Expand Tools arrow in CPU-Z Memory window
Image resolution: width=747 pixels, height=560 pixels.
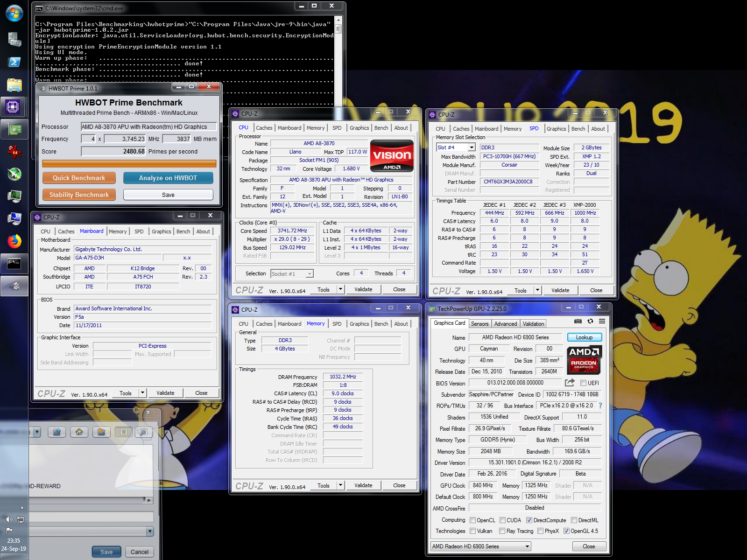(x=340, y=485)
